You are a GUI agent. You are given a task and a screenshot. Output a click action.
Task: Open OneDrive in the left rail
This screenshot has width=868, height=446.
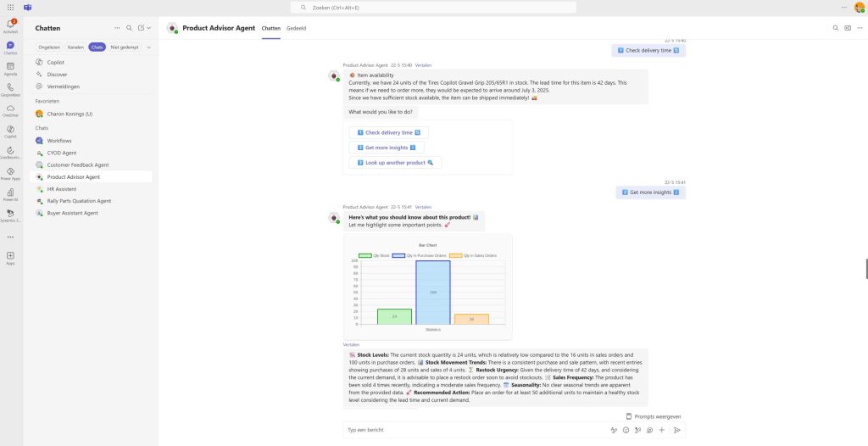[x=10, y=110]
